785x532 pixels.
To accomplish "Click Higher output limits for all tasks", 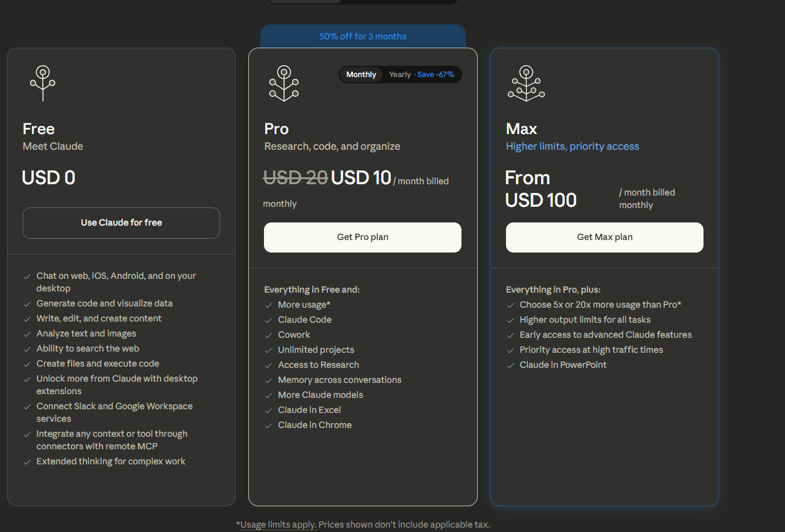I will coord(585,320).
